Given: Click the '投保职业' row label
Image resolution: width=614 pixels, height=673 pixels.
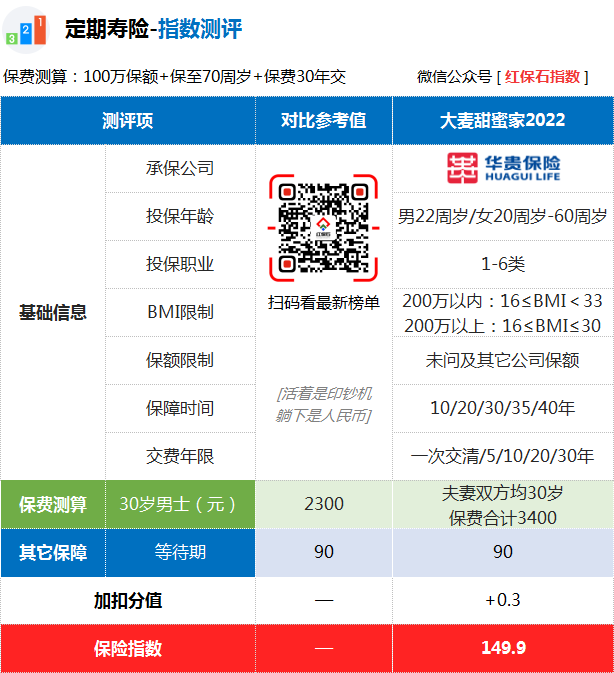Looking at the screenshot, I should [x=180, y=264].
